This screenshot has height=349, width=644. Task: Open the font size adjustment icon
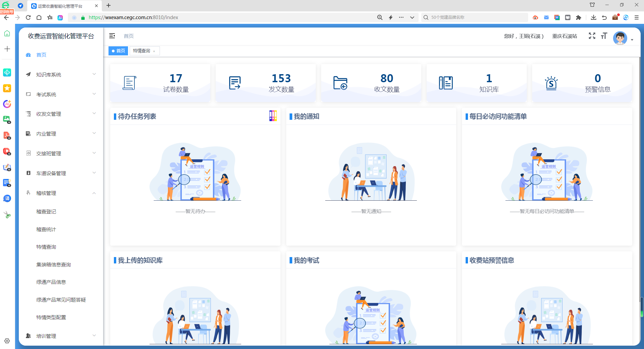pyautogui.click(x=604, y=36)
